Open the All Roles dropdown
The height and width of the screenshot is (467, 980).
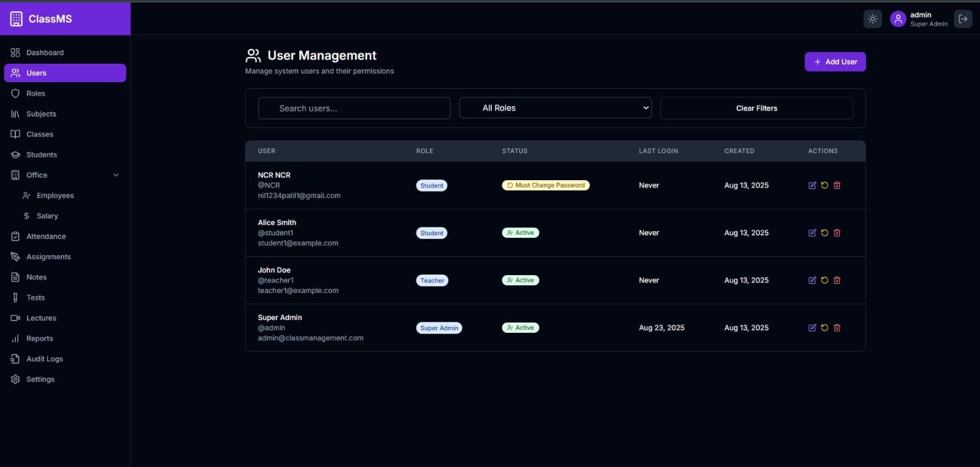(556, 108)
